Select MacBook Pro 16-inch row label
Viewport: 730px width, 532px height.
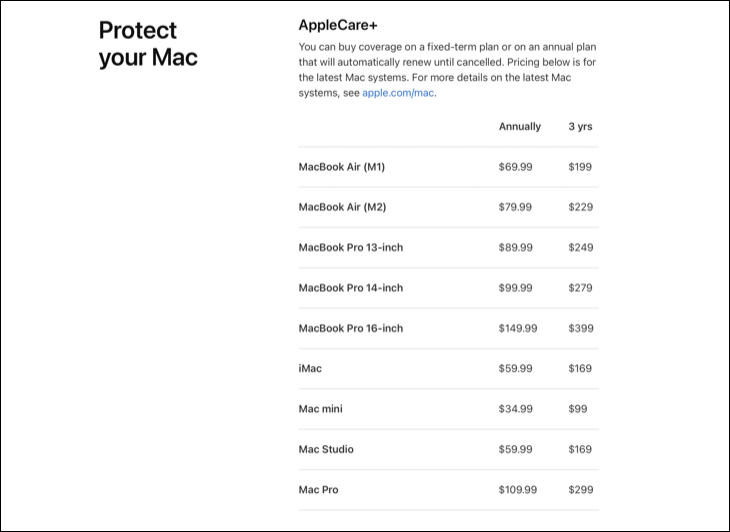pyautogui.click(x=350, y=328)
